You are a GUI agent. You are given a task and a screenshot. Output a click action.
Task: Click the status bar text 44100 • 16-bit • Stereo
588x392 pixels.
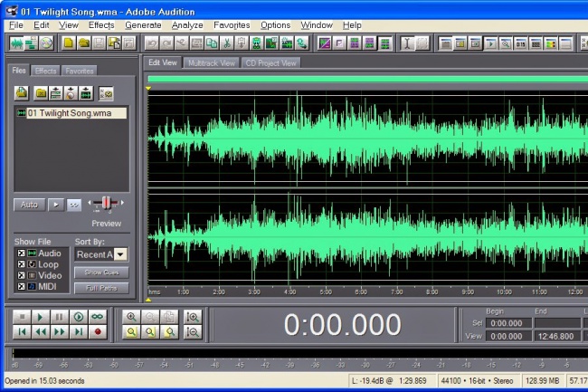pyautogui.click(x=478, y=381)
